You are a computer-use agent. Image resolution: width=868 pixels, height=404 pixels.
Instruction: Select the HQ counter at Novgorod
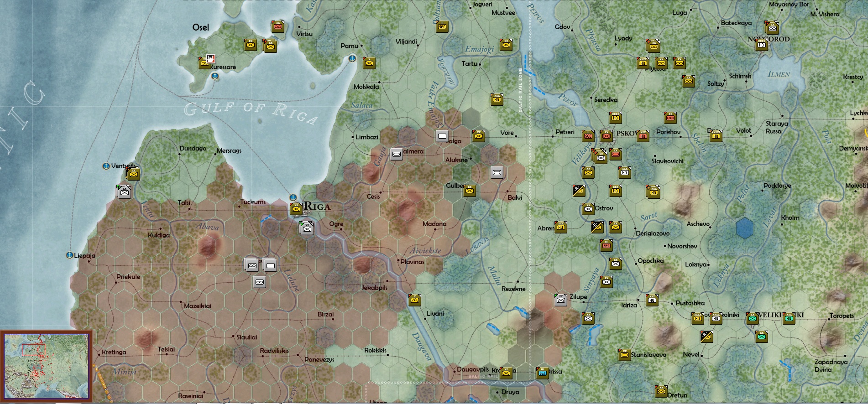(761, 45)
